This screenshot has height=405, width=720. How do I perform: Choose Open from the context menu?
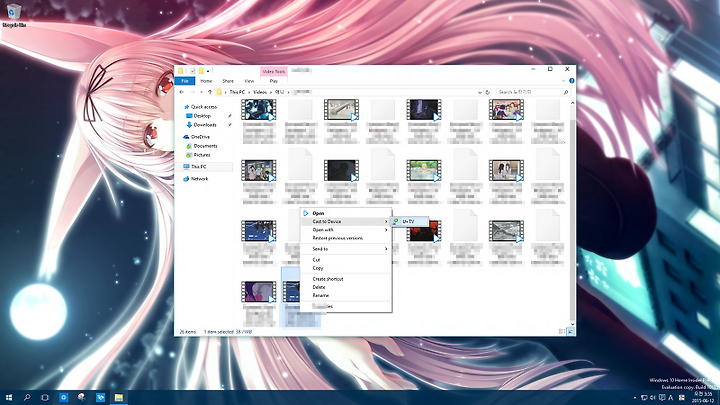345,213
